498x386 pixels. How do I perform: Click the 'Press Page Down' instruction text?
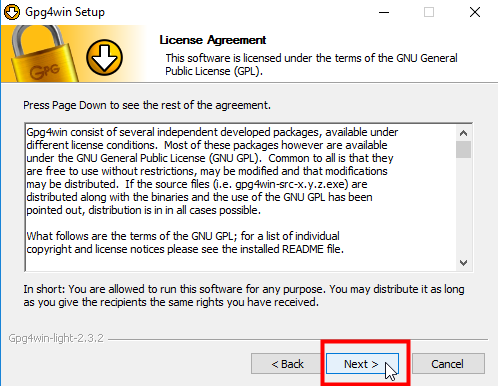click(x=147, y=105)
